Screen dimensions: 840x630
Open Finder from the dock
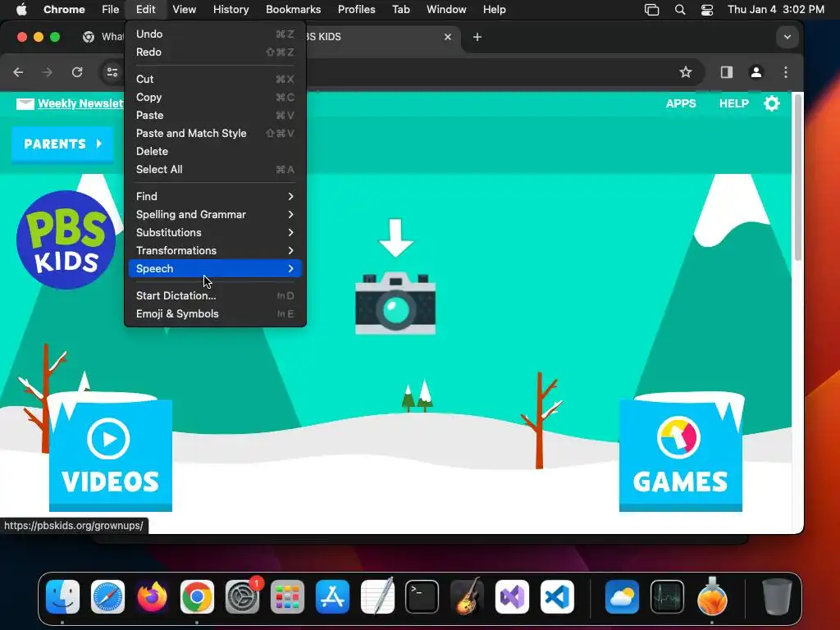(x=62, y=597)
